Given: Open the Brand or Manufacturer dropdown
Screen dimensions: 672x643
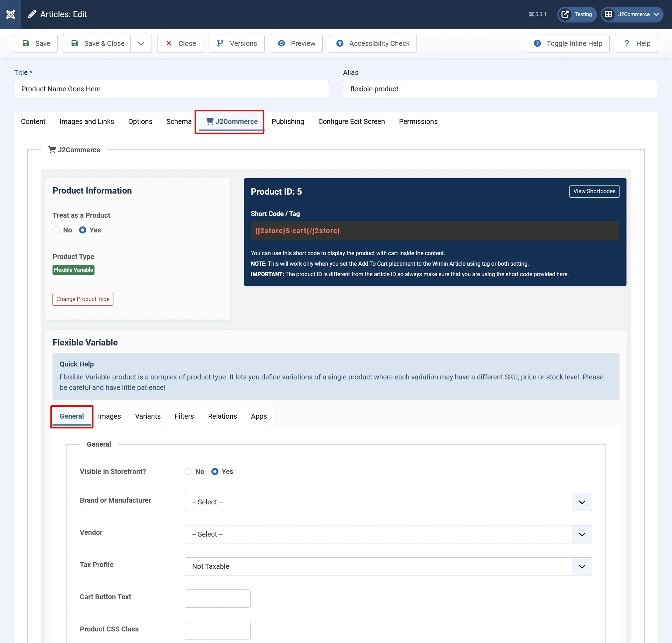Looking at the screenshot, I should pyautogui.click(x=388, y=502).
